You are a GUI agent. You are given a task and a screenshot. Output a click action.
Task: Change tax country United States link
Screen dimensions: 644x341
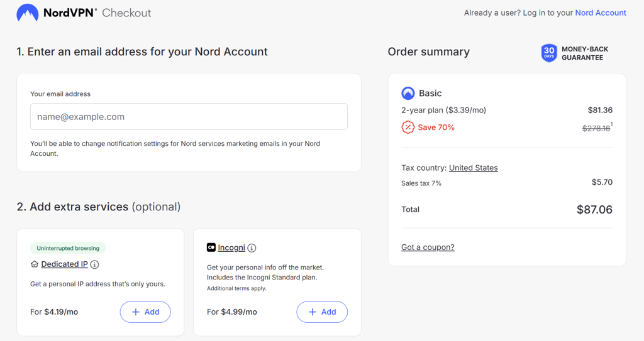(473, 168)
